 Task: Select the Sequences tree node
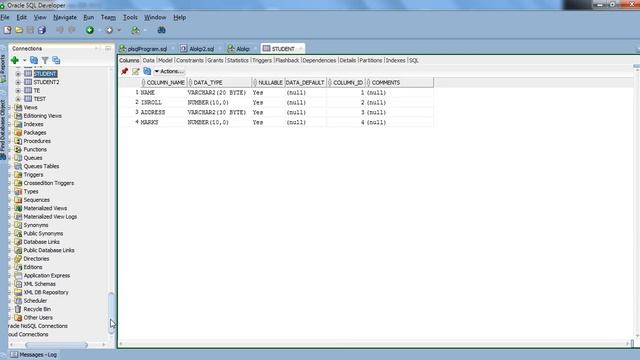[36, 200]
